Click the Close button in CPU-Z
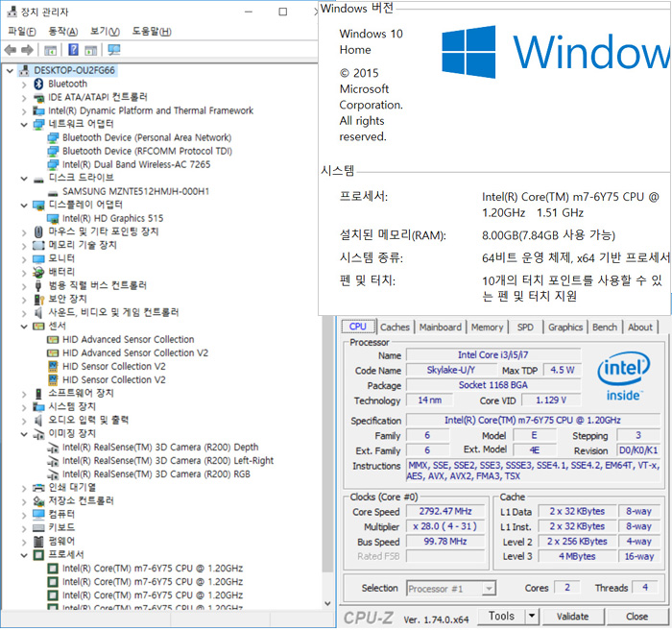672x631 pixels. [636, 617]
